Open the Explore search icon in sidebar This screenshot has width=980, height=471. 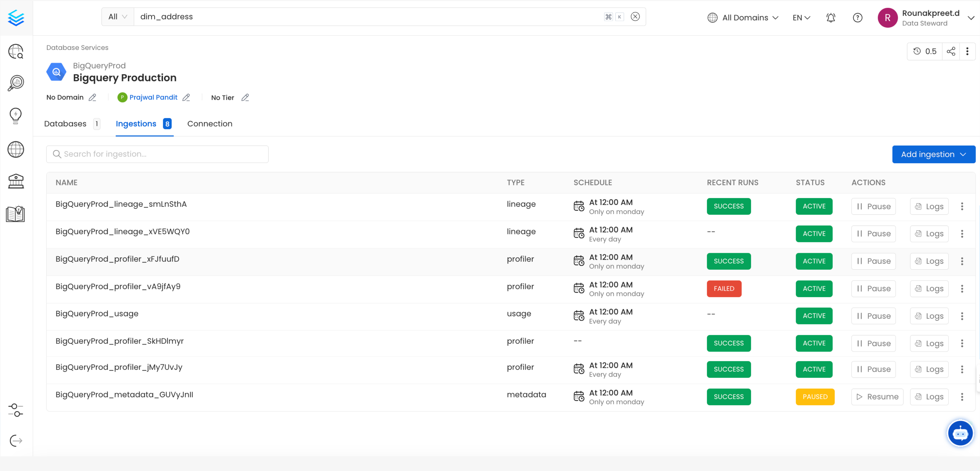tap(16, 52)
